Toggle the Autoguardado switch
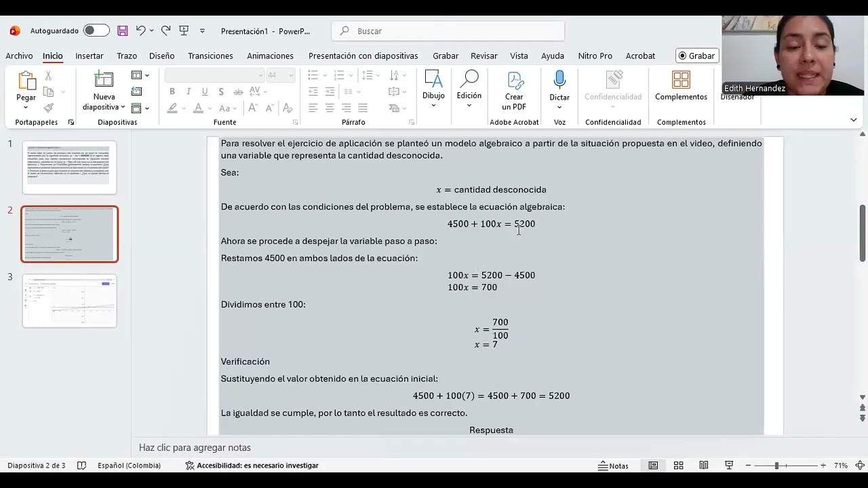The image size is (868, 488). point(96,30)
